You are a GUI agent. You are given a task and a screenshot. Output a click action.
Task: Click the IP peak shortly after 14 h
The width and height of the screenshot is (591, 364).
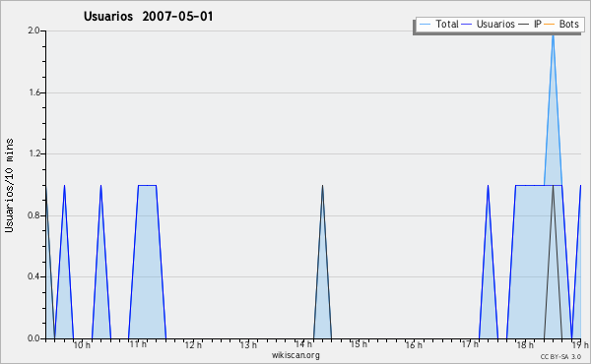pyautogui.click(x=323, y=186)
